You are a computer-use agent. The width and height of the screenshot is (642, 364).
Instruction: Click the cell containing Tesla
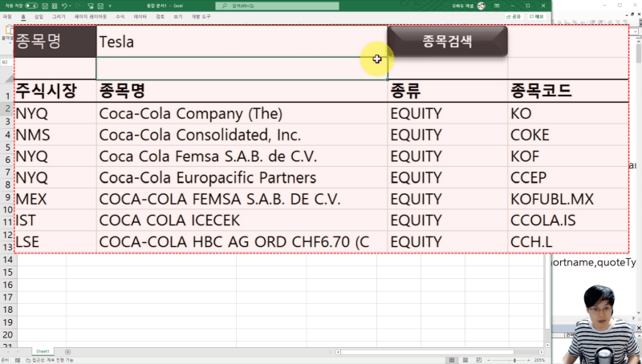click(242, 42)
